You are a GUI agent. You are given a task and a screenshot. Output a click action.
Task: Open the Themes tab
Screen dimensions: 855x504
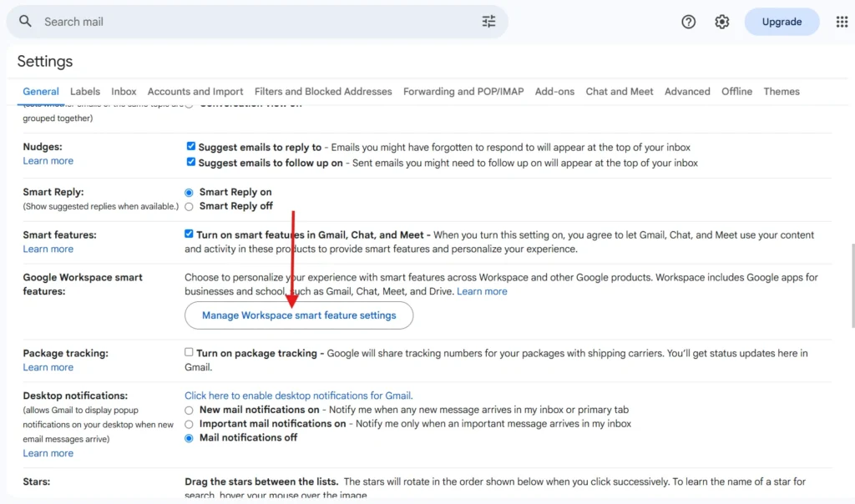[x=782, y=92]
